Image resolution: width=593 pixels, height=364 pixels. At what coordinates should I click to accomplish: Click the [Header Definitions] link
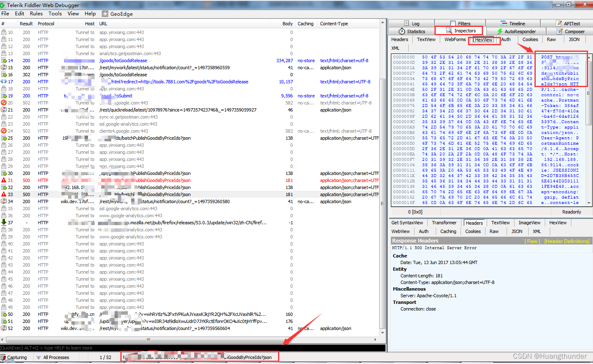(567, 241)
